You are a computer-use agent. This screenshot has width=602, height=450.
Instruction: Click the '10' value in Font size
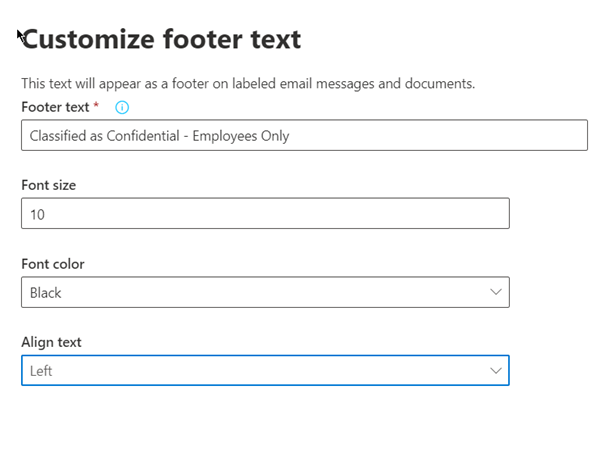[x=37, y=214]
